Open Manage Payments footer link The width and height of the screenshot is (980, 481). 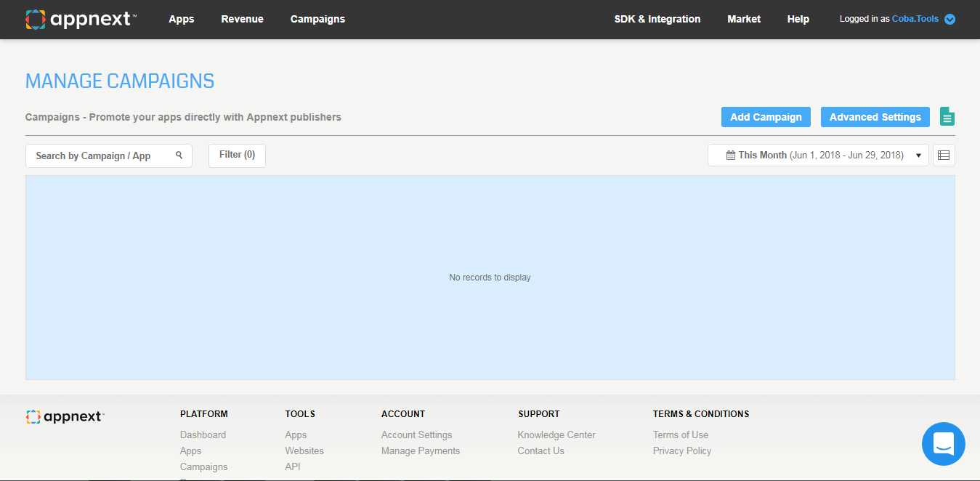(421, 450)
